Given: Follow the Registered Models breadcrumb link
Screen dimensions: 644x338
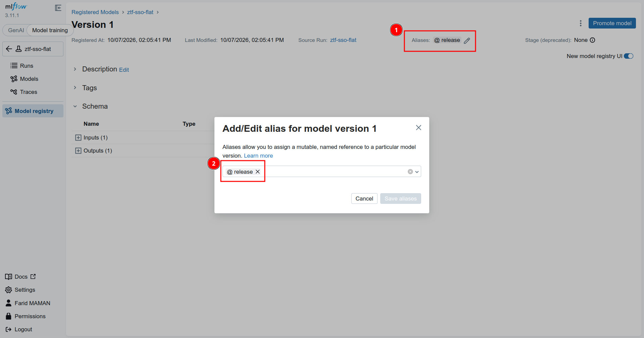Looking at the screenshot, I should coord(95,12).
